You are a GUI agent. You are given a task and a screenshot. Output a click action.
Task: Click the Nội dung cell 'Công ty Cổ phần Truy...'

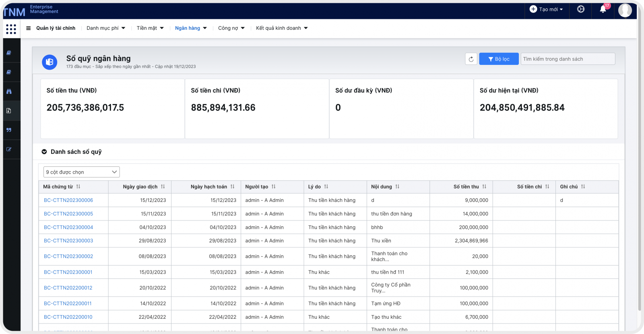point(391,288)
